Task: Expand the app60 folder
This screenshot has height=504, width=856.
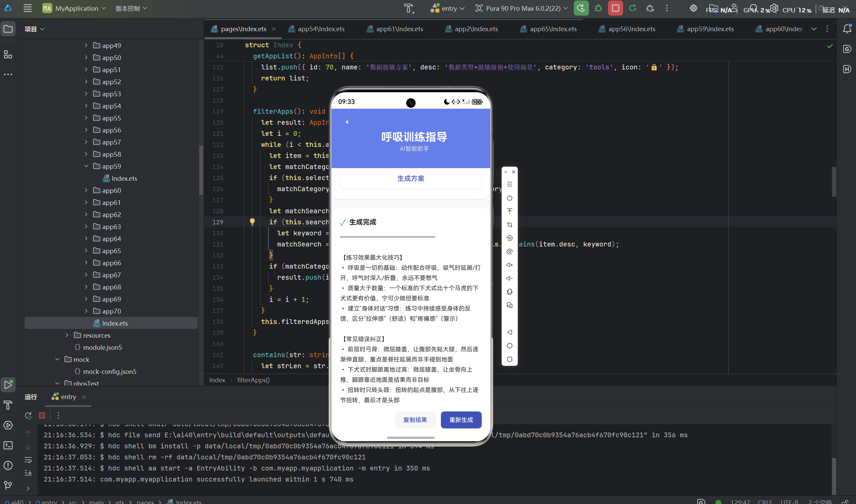Action: pyautogui.click(x=86, y=190)
